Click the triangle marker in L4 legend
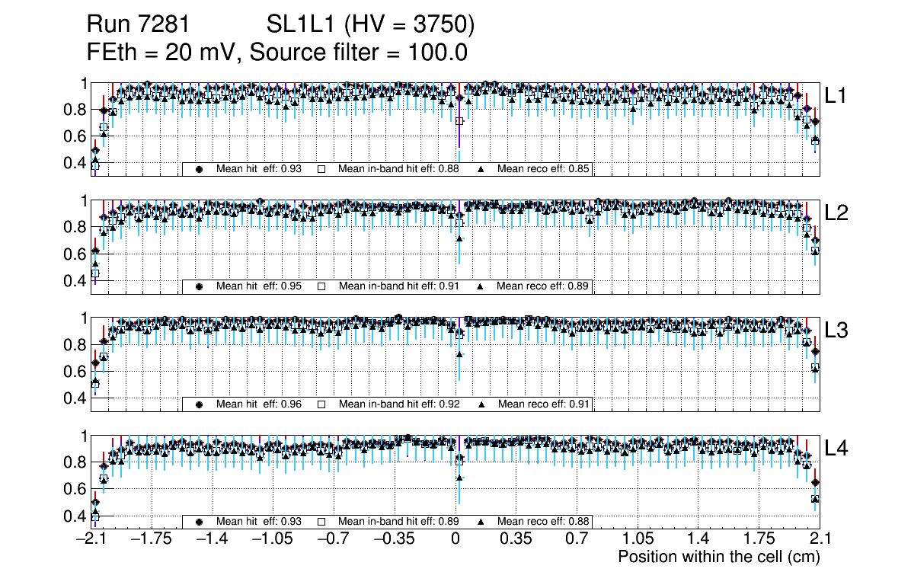 coord(481,522)
